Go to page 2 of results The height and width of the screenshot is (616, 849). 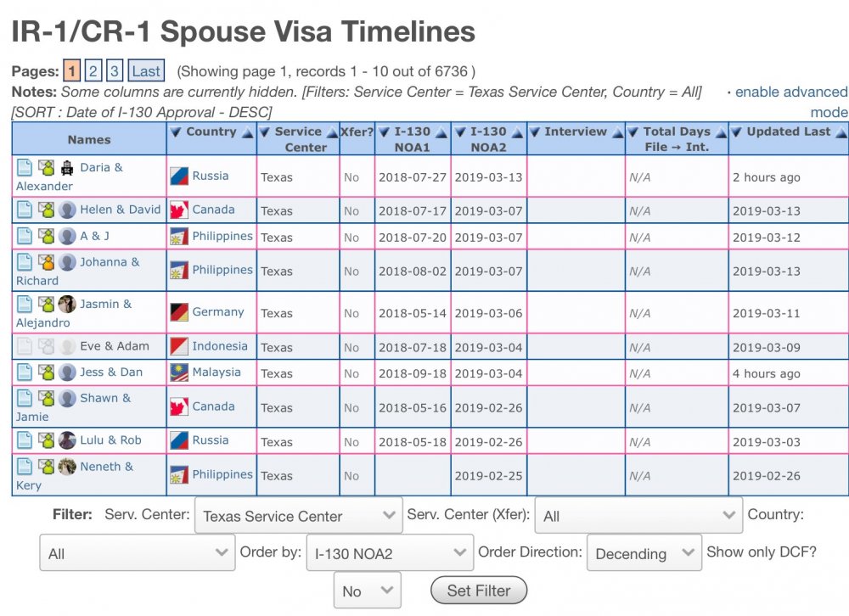tap(94, 71)
